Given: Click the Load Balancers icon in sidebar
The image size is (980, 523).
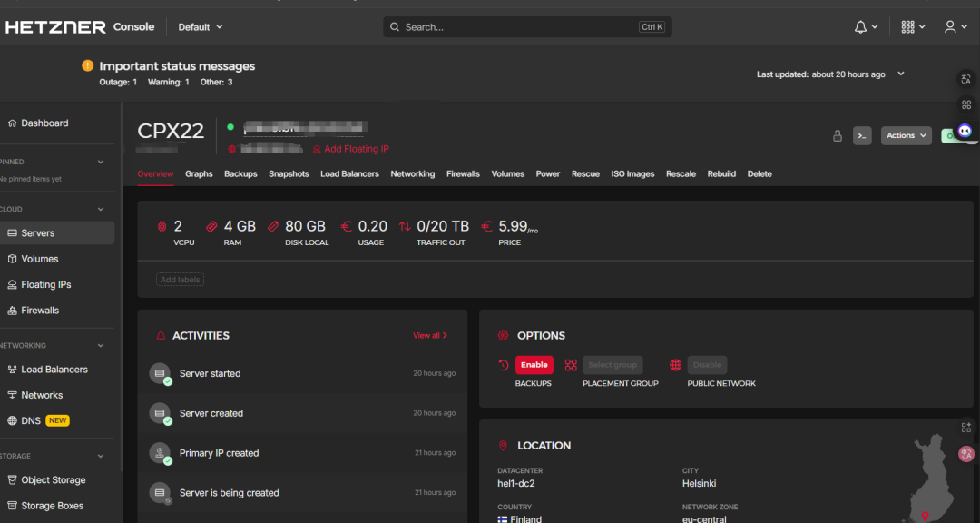Looking at the screenshot, I should pyautogui.click(x=12, y=370).
